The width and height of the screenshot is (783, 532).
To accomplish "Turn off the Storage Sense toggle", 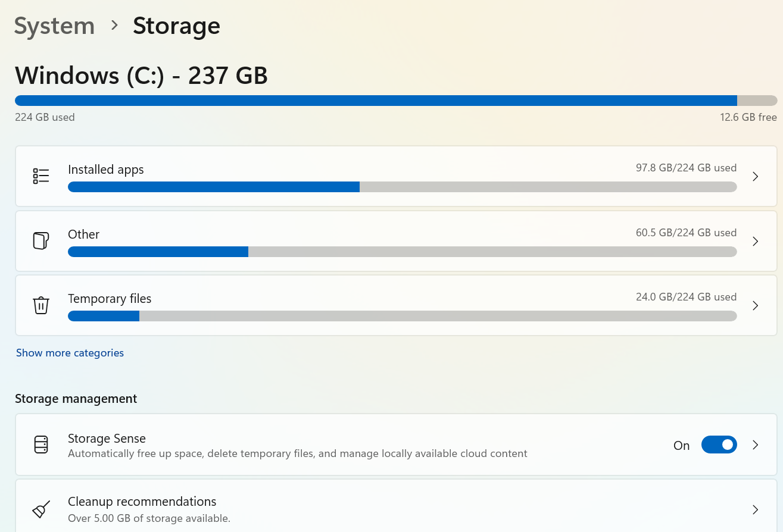I will click(719, 445).
